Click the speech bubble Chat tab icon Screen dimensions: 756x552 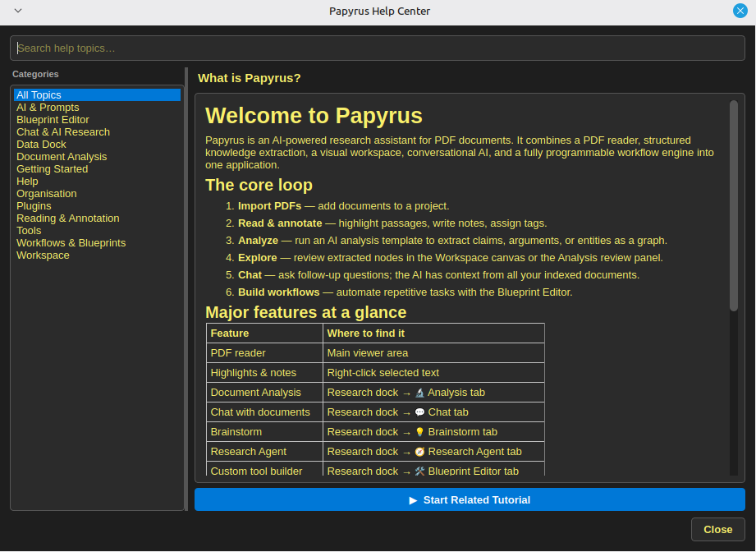(419, 412)
